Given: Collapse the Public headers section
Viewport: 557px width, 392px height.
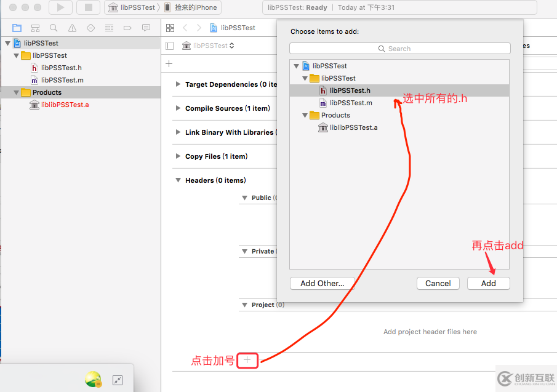Looking at the screenshot, I should pos(244,198).
